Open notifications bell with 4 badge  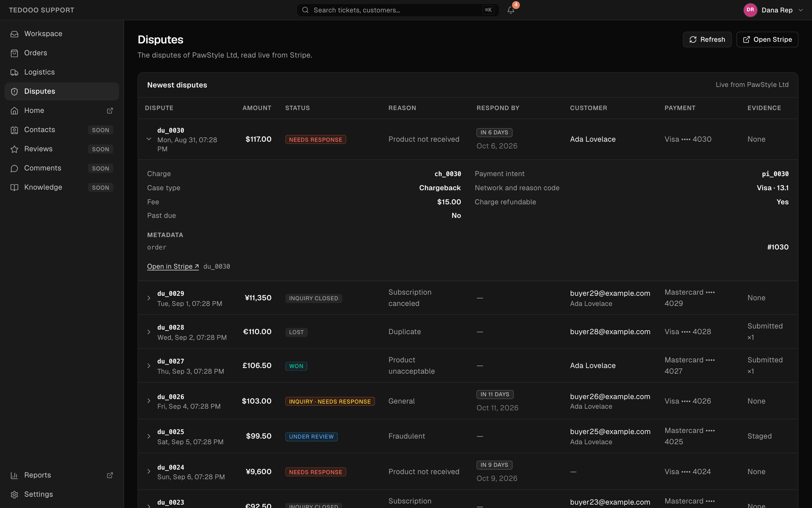(x=511, y=10)
